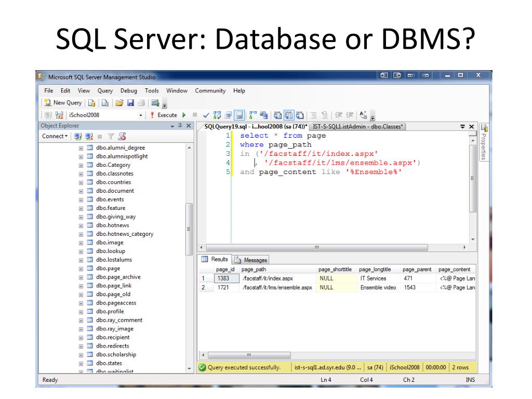Image resolution: width=532 pixels, height=399 pixels.
Task: Click Display Estimated Execution Plan icon
Action: (x=217, y=115)
